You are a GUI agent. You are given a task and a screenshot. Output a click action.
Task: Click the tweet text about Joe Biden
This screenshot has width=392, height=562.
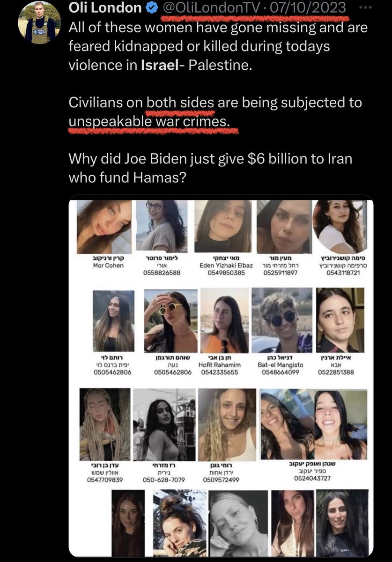click(x=210, y=168)
